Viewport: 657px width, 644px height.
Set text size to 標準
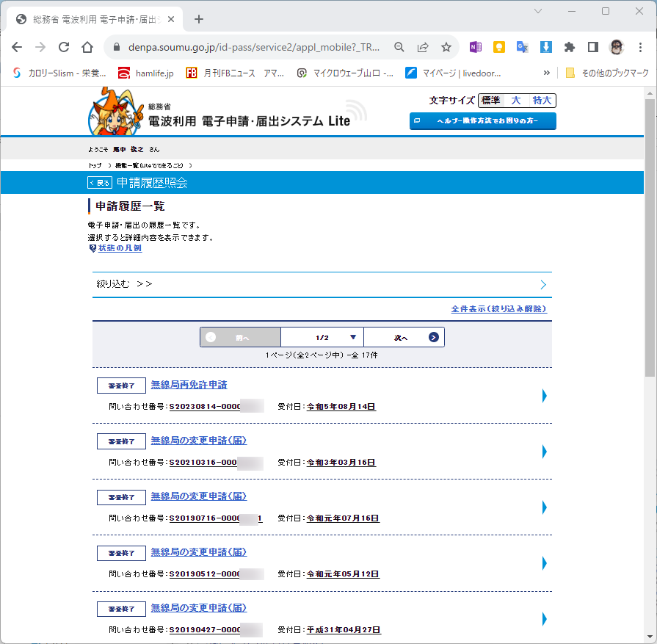click(x=490, y=101)
